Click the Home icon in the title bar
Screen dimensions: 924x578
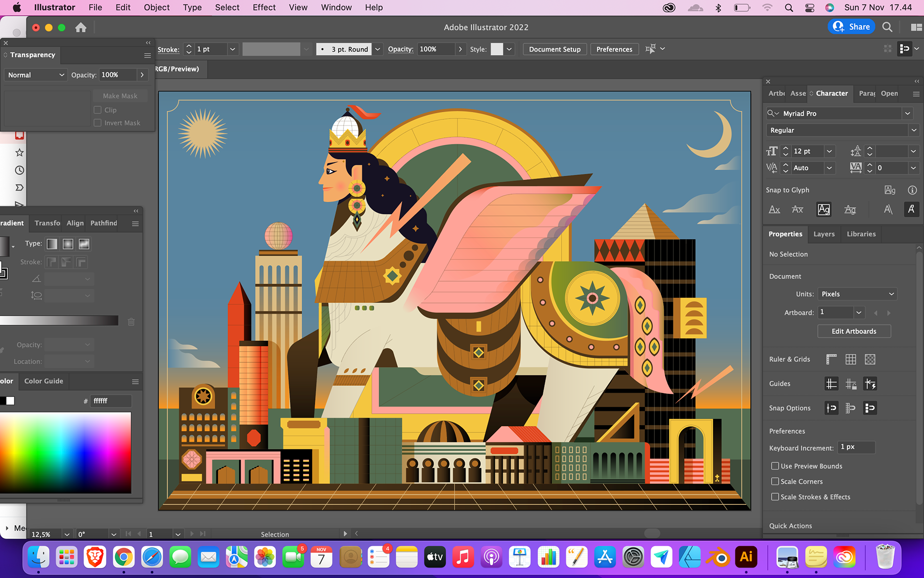click(x=81, y=27)
